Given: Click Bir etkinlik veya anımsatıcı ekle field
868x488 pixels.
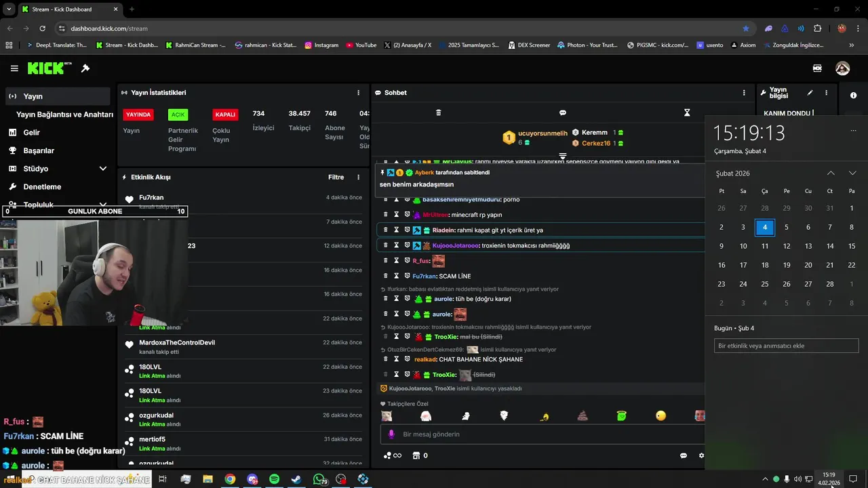Looking at the screenshot, I should point(787,346).
